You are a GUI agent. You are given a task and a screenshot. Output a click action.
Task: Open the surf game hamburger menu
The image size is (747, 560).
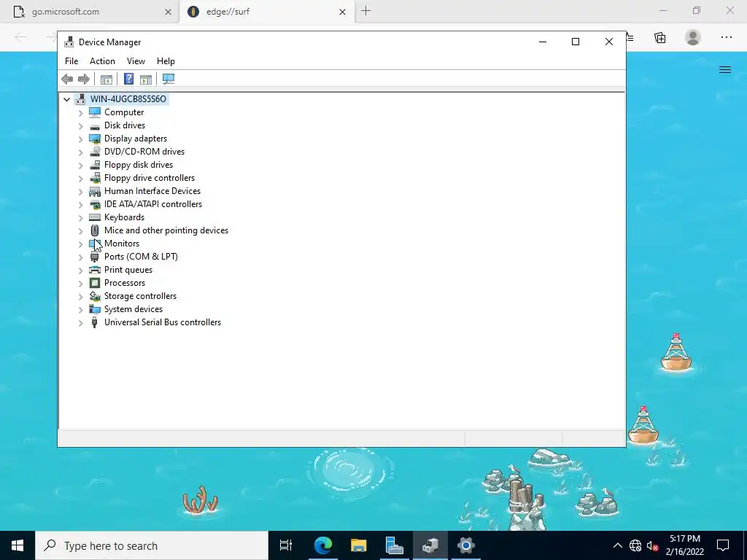click(x=725, y=70)
